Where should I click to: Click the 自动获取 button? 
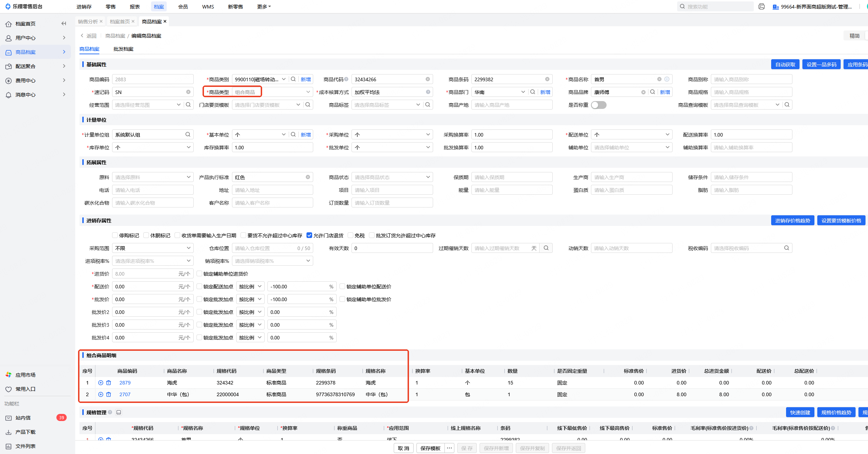tap(785, 65)
